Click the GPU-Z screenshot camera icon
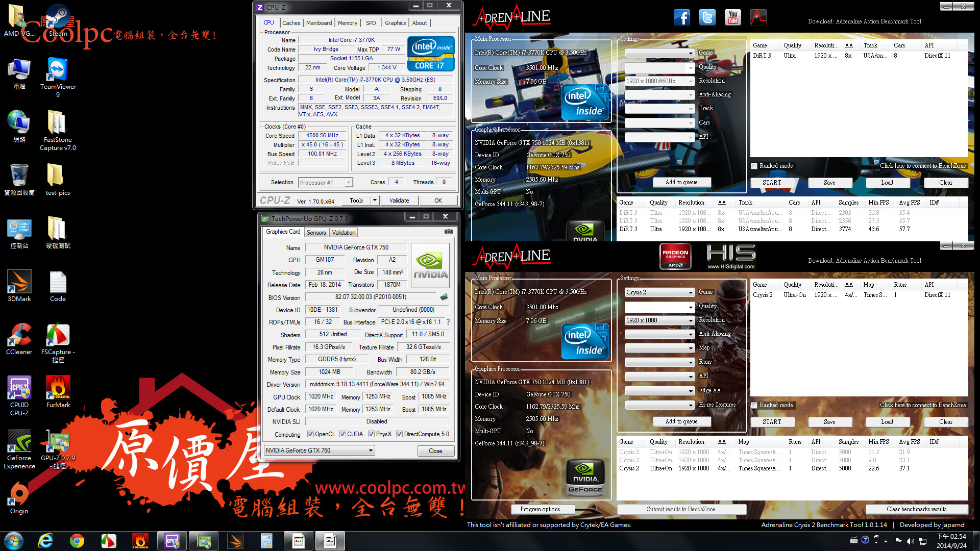980x551 pixels. [448, 232]
